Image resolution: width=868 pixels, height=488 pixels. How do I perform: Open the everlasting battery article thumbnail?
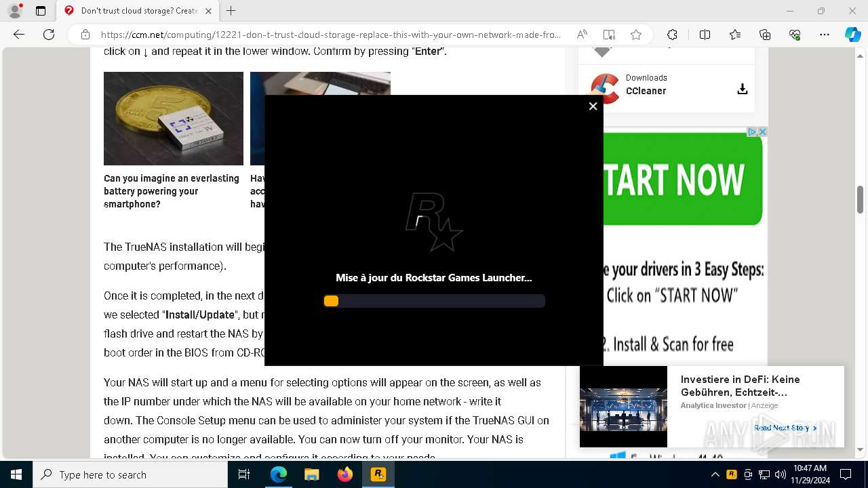point(174,119)
